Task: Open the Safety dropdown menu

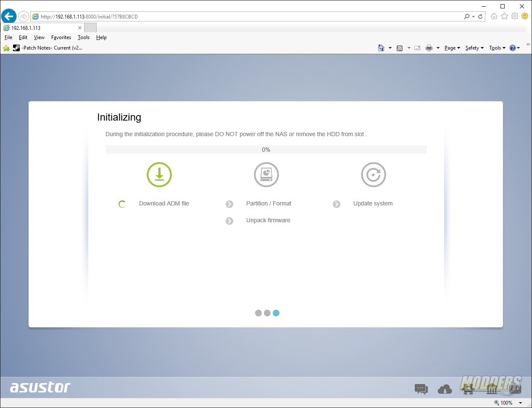Action: pos(474,48)
